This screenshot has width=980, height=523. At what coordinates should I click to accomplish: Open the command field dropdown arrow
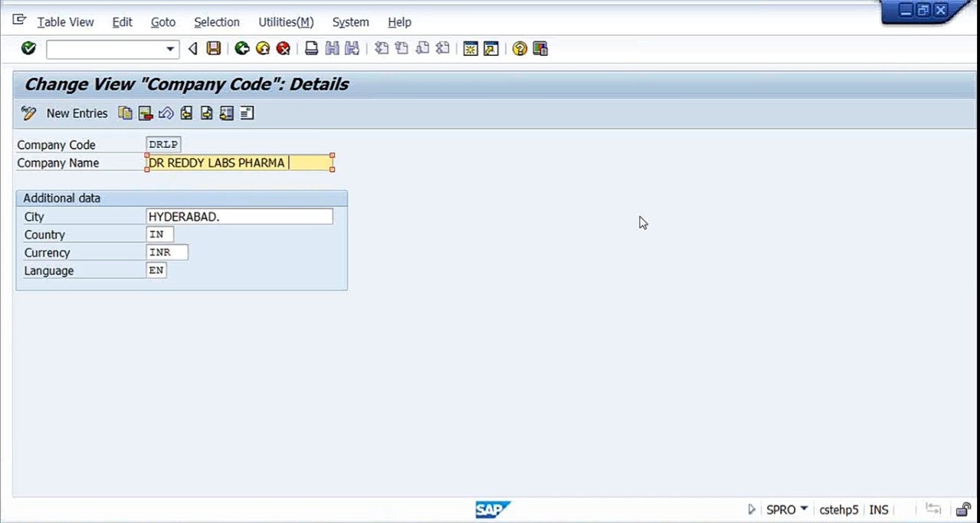point(170,49)
